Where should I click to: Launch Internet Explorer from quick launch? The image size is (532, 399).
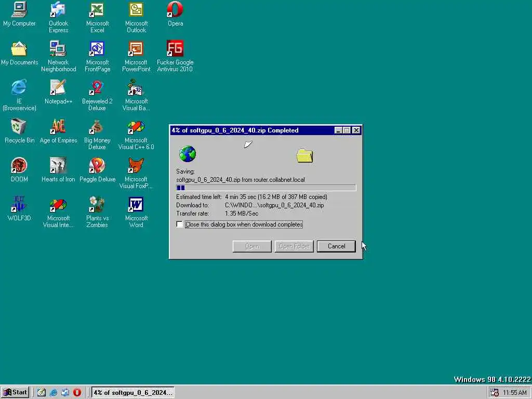[54, 393]
